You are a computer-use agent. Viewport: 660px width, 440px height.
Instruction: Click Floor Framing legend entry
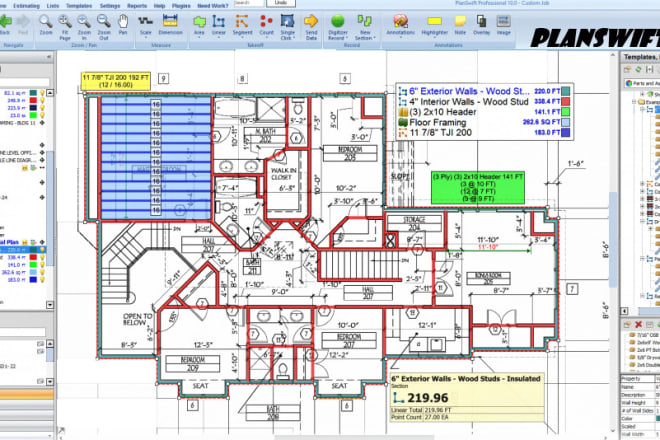(x=438, y=122)
